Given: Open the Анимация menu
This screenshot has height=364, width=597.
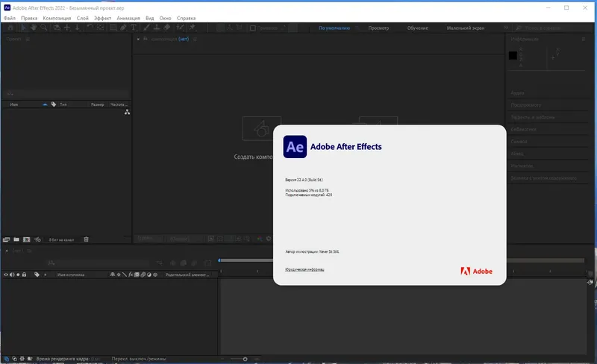Looking at the screenshot, I should pos(128,18).
